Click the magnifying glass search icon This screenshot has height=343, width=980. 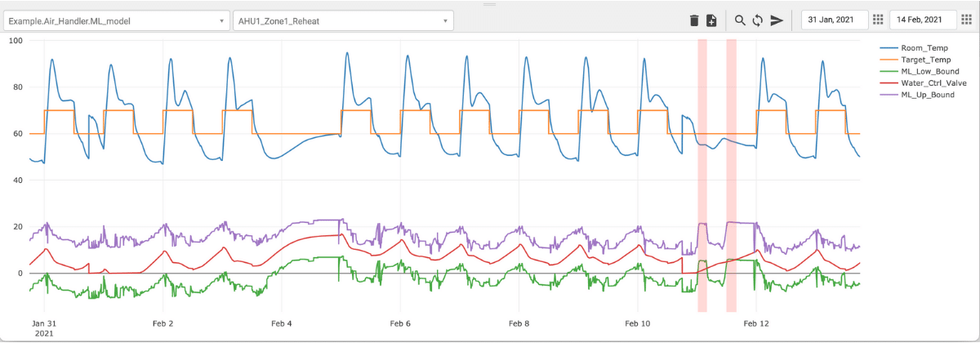pyautogui.click(x=740, y=20)
